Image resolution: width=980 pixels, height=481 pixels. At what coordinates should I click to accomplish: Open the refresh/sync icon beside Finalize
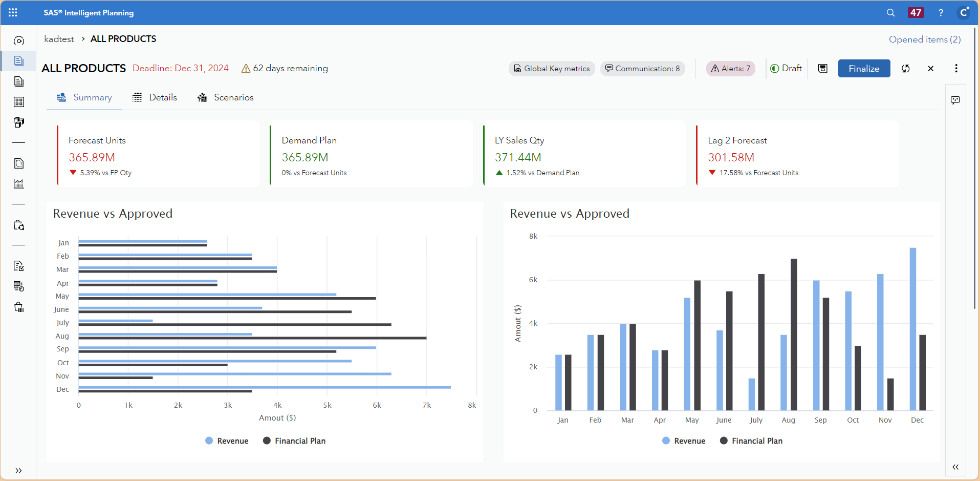(x=906, y=68)
